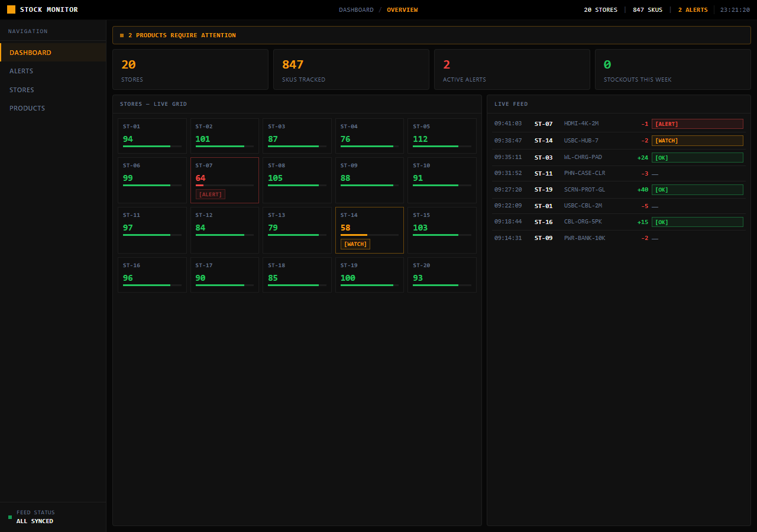Viewport: 757px width, 532px height.
Task: Open store tile ST-10
Action: [x=442, y=180]
